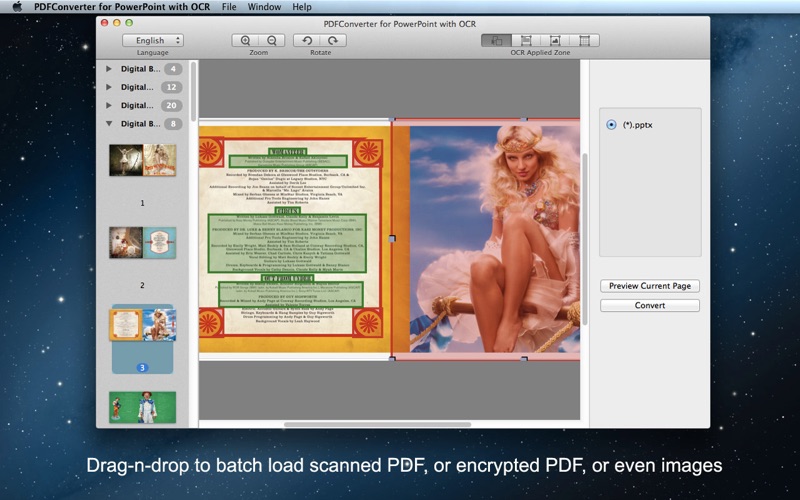Screen dimensions: 800x500
Task: Select the image zone OCR tool
Action: pyautogui.click(x=555, y=40)
